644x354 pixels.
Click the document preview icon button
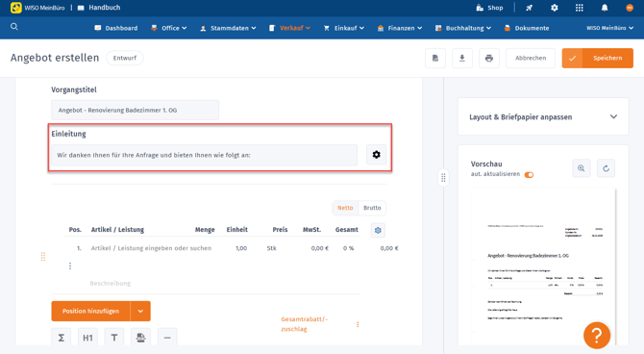pos(435,58)
